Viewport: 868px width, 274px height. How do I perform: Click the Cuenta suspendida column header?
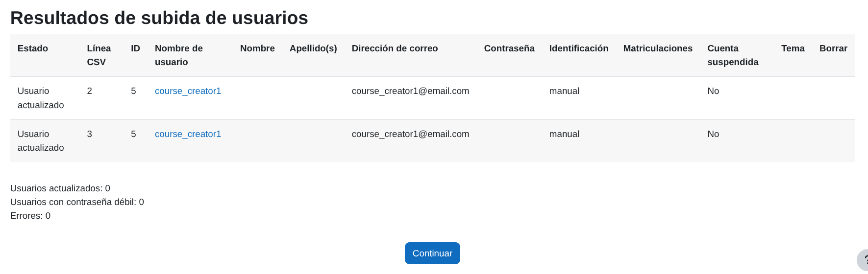(732, 55)
